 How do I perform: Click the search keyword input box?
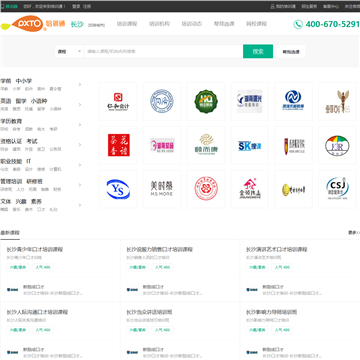tap(163, 51)
